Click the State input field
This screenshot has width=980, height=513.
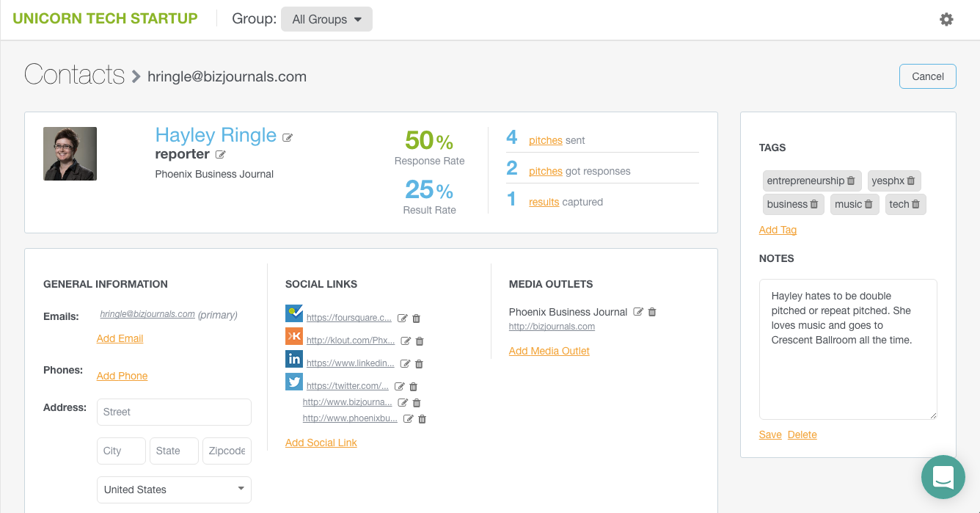pyautogui.click(x=174, y=451)
